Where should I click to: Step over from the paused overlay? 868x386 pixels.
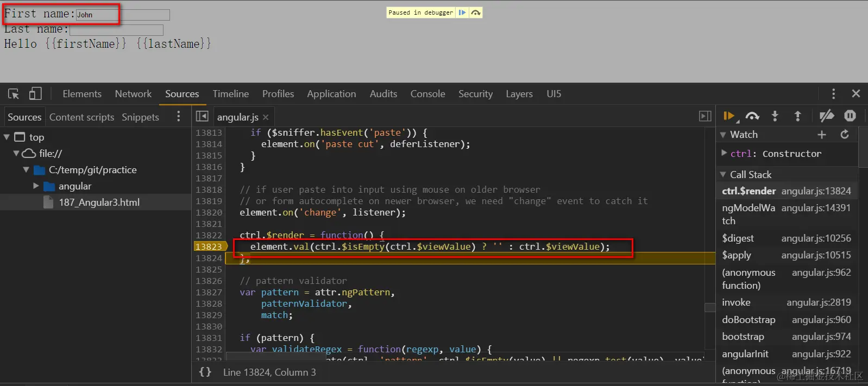(x=476, y=12)
